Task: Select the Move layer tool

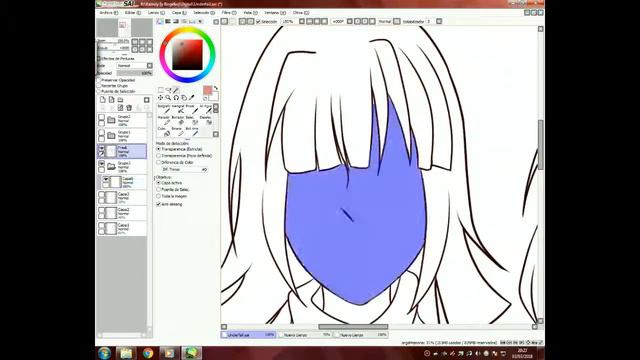Action: 160,98
